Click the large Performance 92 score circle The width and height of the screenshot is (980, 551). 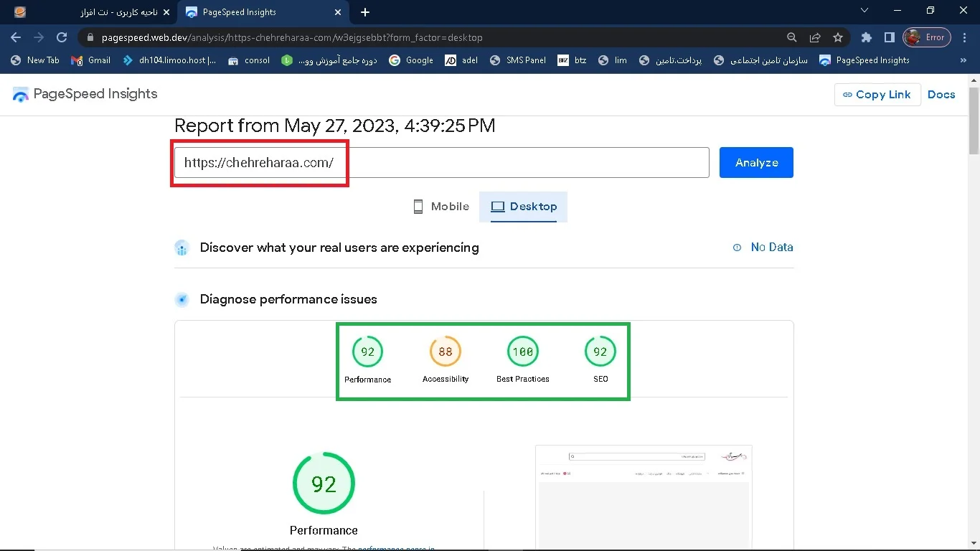pyautogui.click(x=324, y=484)
